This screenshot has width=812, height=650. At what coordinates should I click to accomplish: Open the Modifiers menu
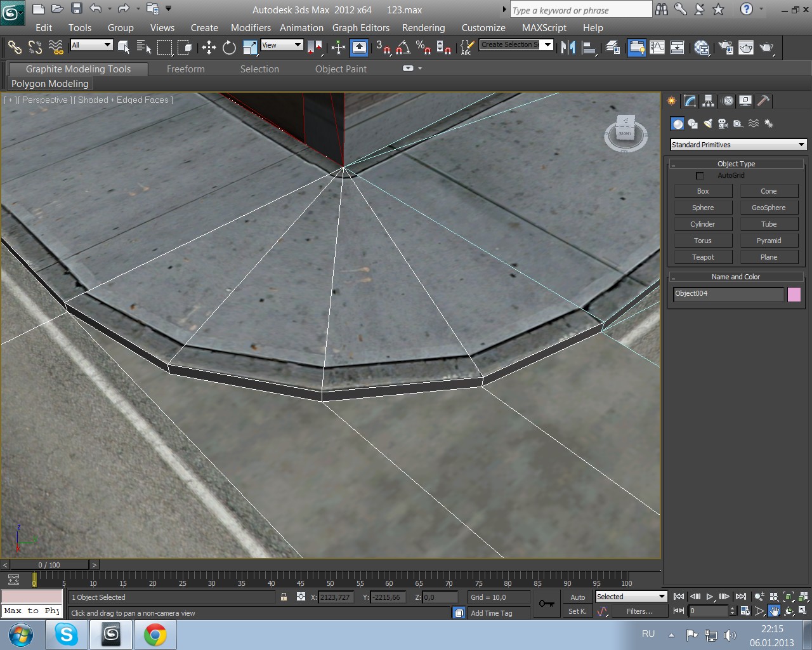(251, 28)
